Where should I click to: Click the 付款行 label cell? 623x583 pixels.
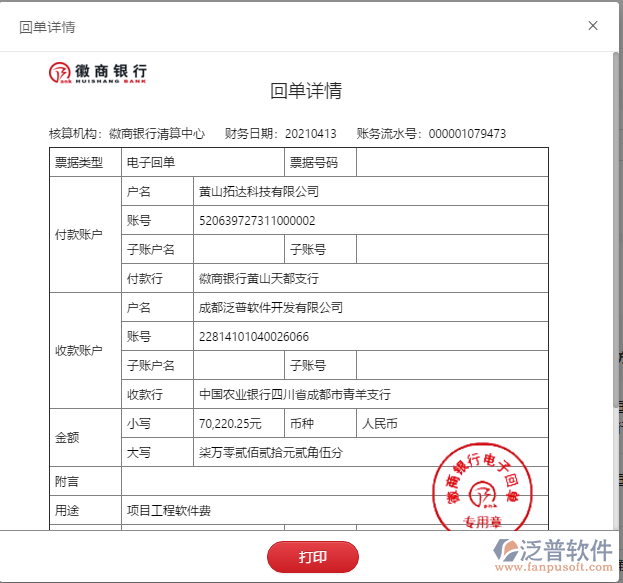[157, 278]
